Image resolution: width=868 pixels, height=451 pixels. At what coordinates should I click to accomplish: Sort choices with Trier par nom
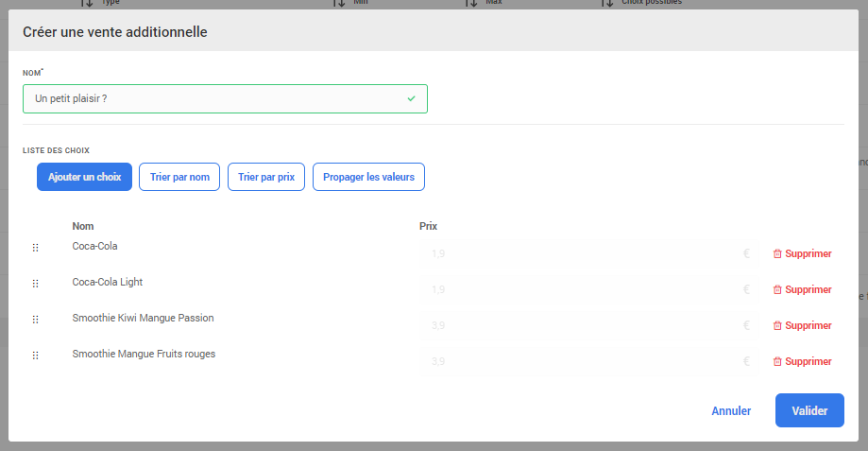click(179, 177)
